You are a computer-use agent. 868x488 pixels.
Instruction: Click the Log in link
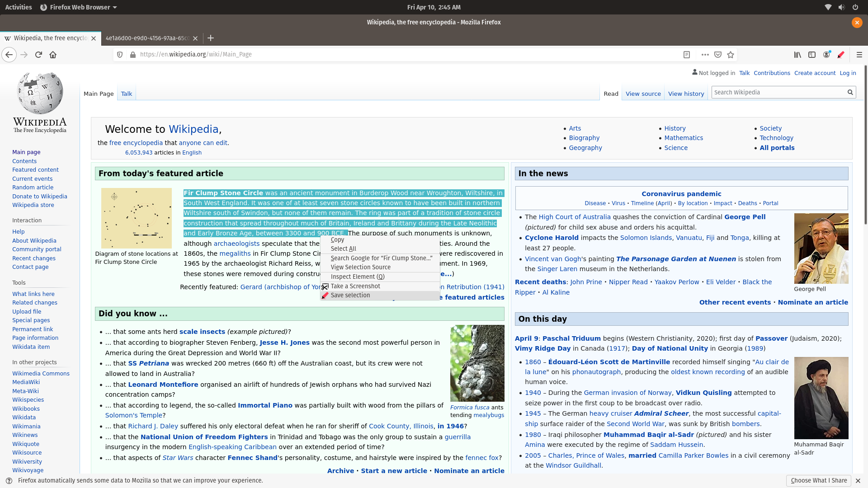(x=848, y=73)
